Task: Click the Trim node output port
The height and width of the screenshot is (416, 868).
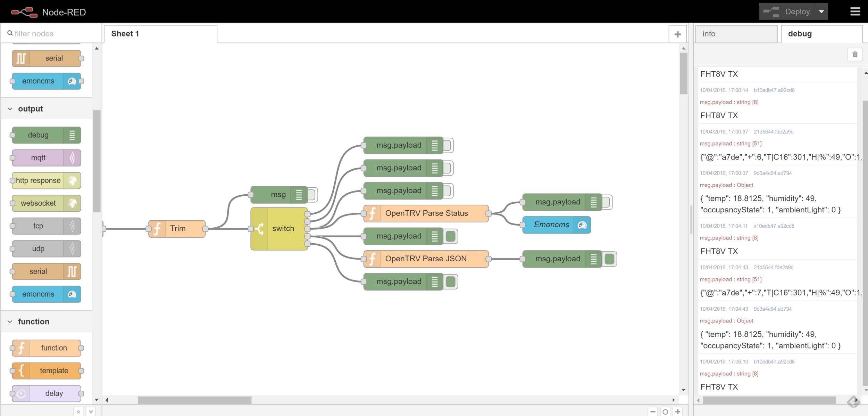Action: pyautogui.click(x=206, y=229)
